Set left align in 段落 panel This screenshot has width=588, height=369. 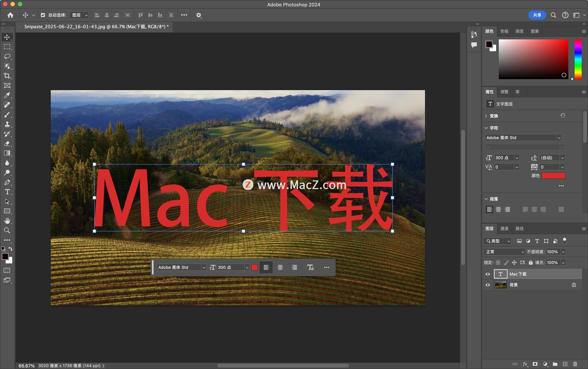pos(489,209)
